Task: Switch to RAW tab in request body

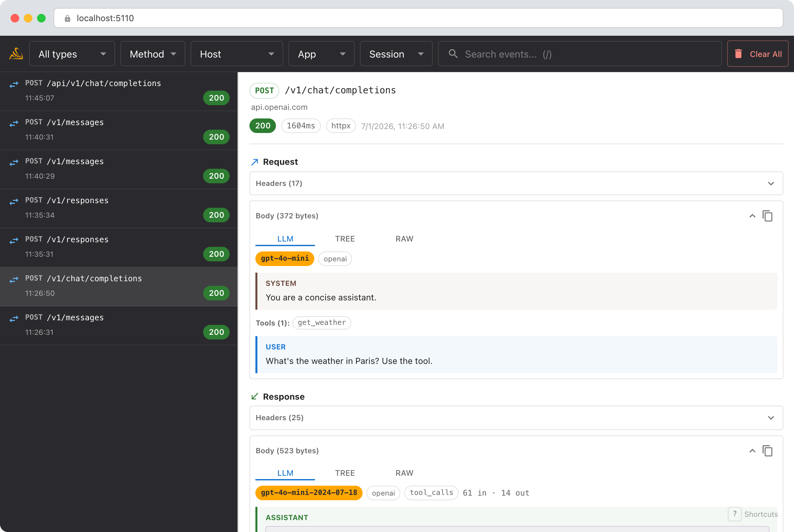Action: [x=404, y=239]
